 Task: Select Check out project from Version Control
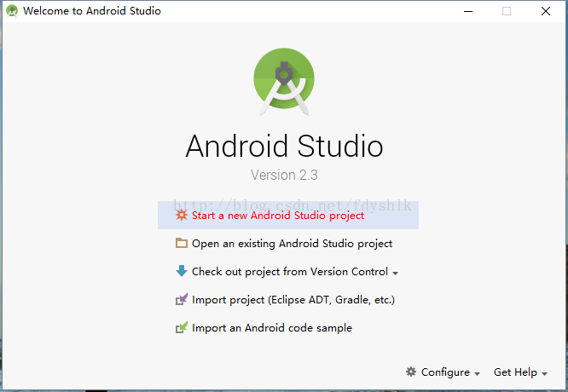(288, 272)
